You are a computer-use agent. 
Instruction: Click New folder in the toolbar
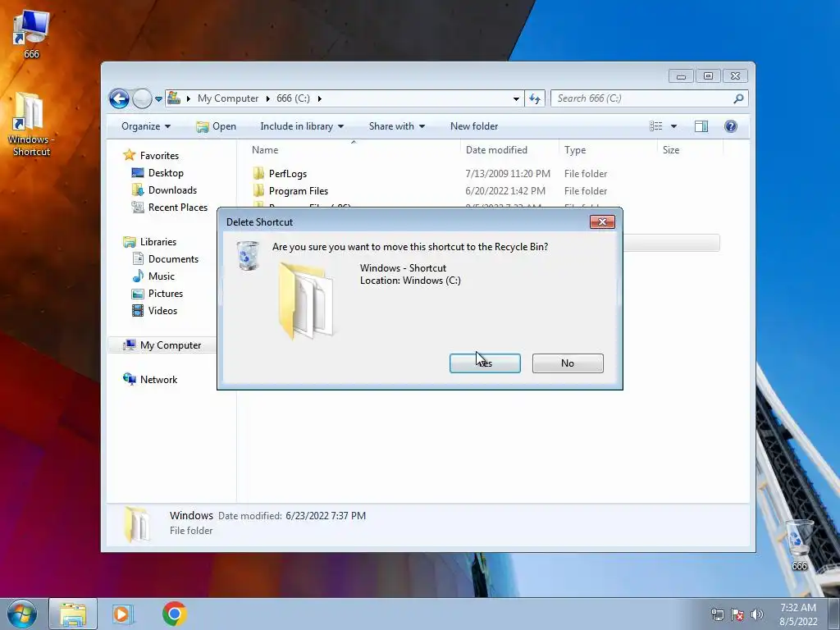click(x=474, y=126)
